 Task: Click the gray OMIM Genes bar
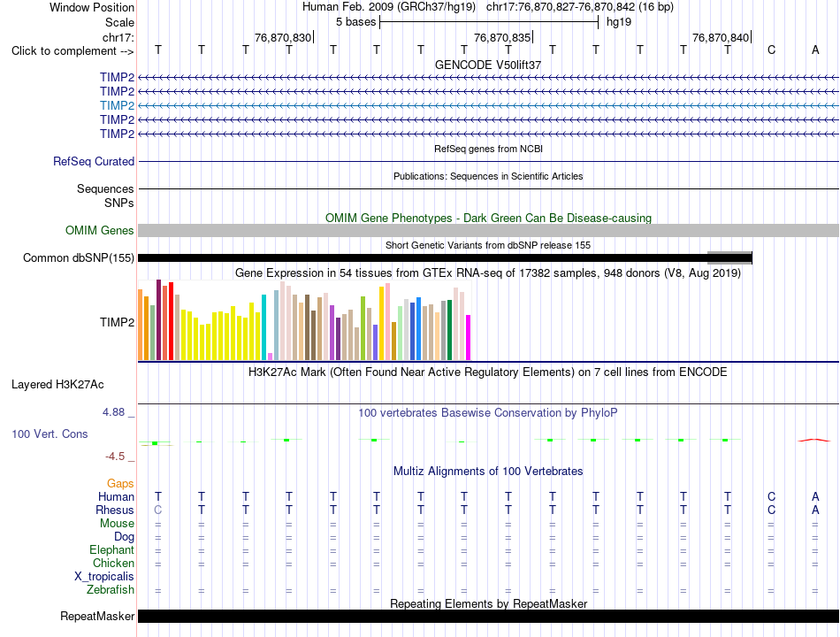coord(488,231)
